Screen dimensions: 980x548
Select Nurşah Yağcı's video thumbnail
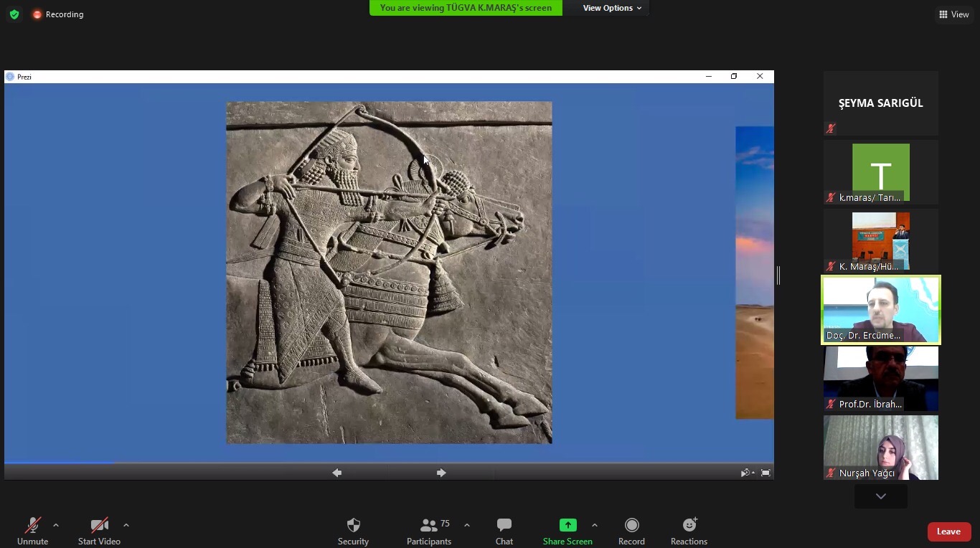[880, 447]
